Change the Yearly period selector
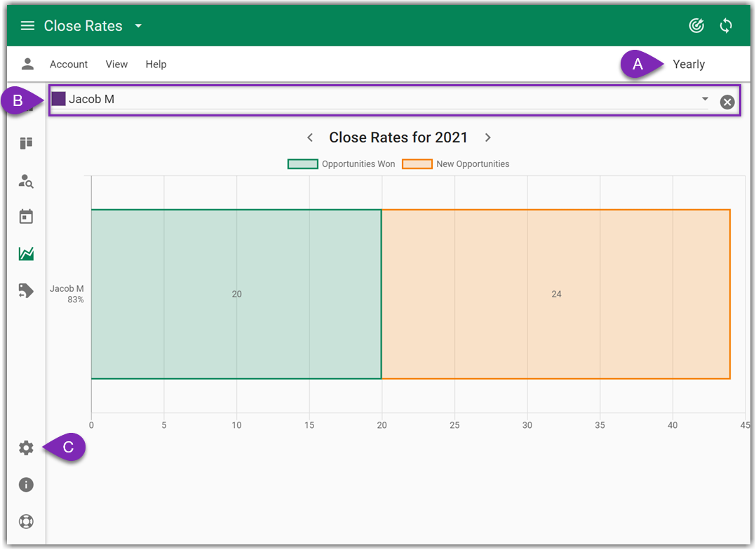756x550 pixels. pos(689,64)
